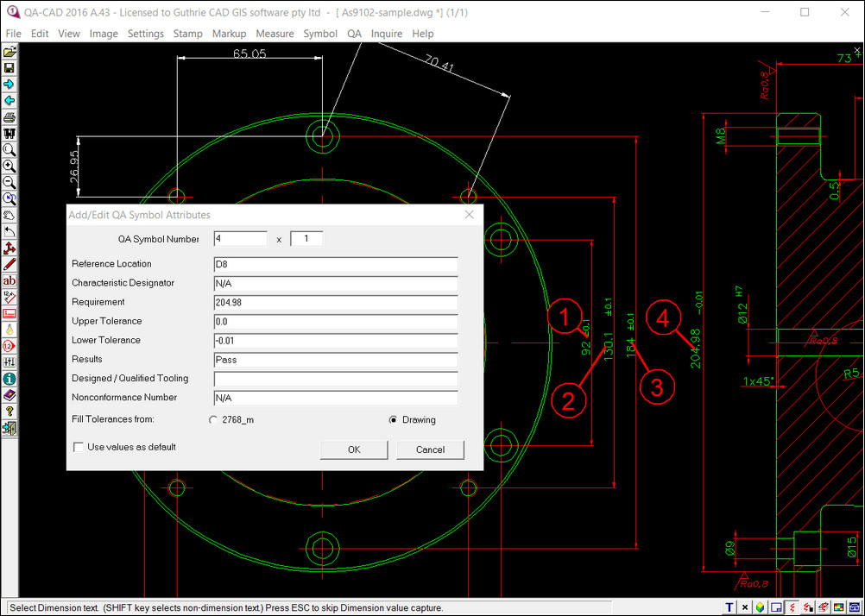Click the blue circle info icon
865x616 pixels.
(9, 379)
